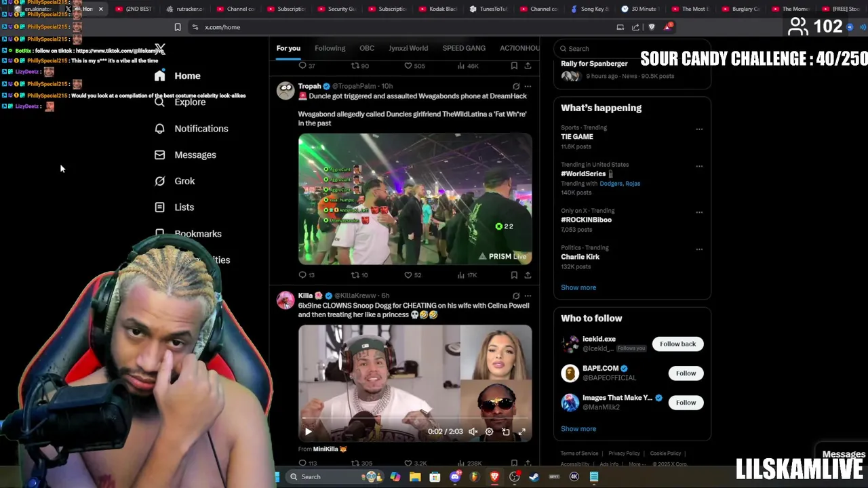Follow BAPE.COM account
Viewport: 868px width, 488px height.
pyautogui.click(x=686, y=373)
